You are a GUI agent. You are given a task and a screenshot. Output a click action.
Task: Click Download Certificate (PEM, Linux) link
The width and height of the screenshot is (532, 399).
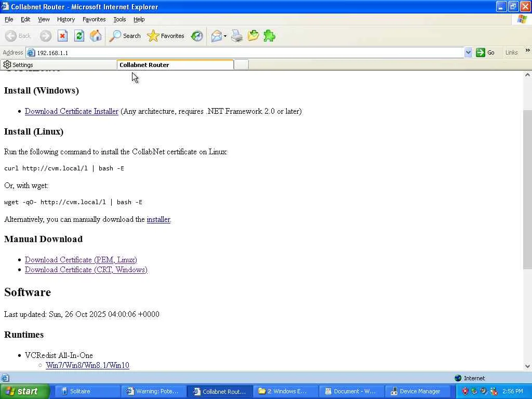[81, 260]
